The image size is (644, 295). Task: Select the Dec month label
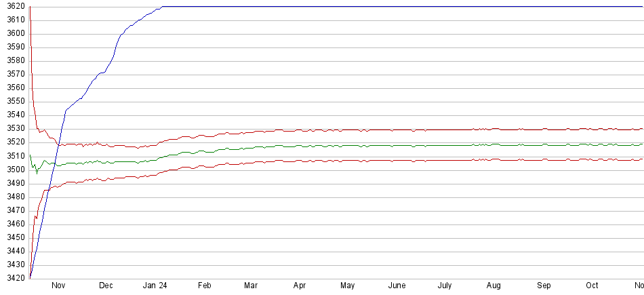click(106, 286)
